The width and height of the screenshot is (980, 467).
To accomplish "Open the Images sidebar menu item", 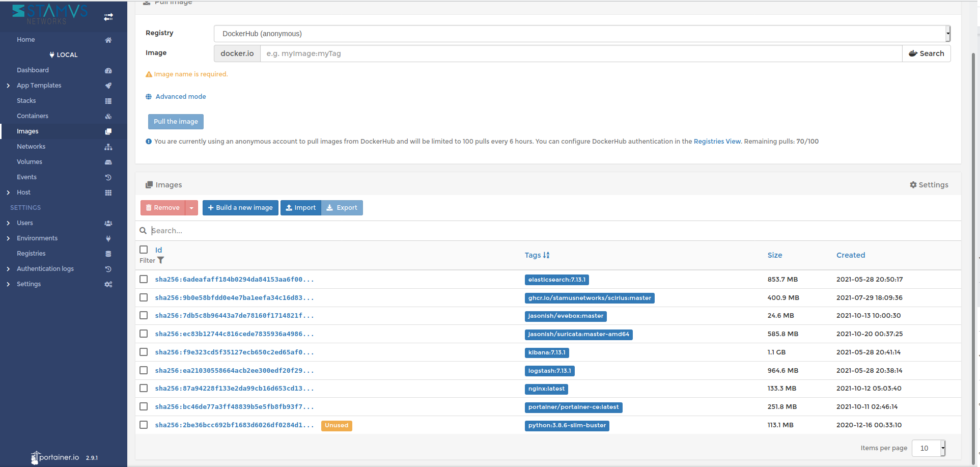I will (27, 131).
